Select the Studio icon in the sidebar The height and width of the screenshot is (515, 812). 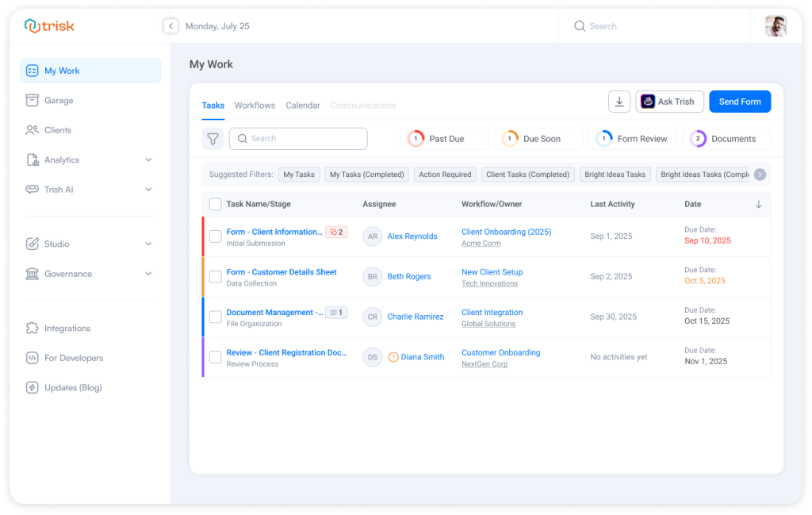[32, 244]
